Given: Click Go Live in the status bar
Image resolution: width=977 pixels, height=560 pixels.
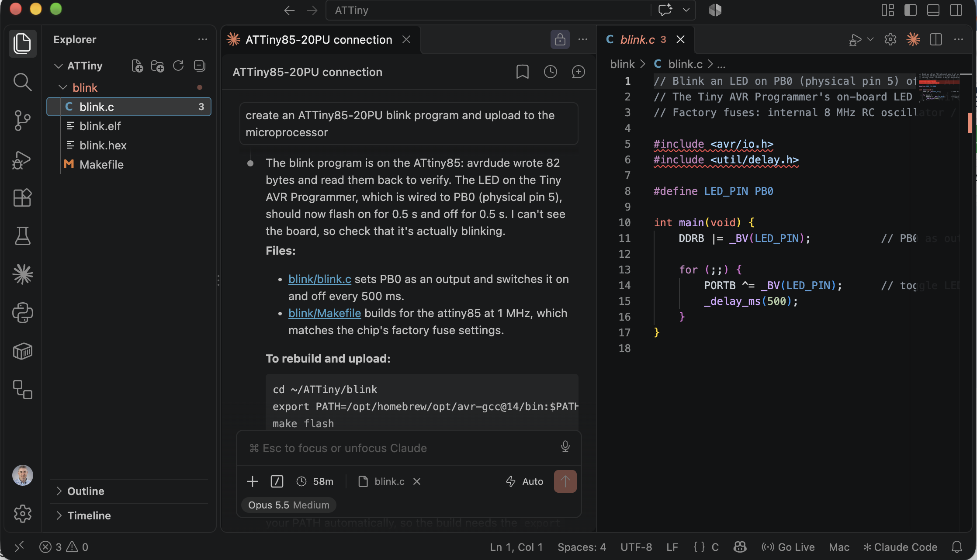Looking at the screenshot, I should (788, 547).
